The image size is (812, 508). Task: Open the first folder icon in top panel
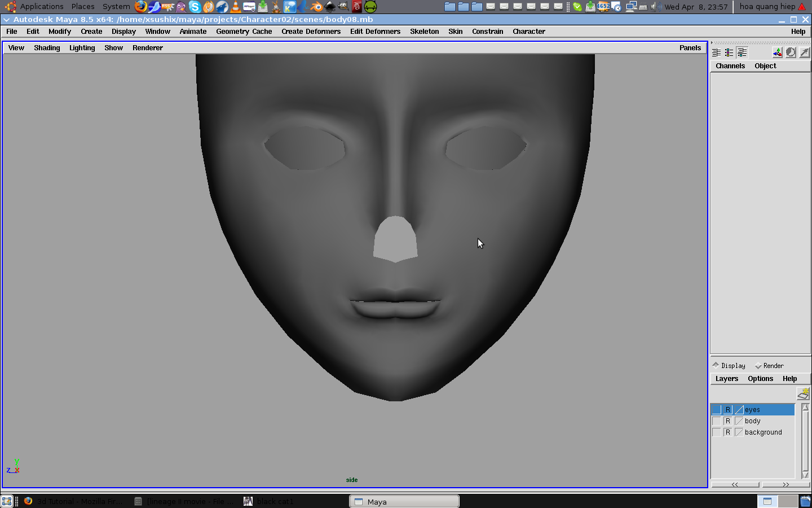pyautogui.click(x=450, y=7)
